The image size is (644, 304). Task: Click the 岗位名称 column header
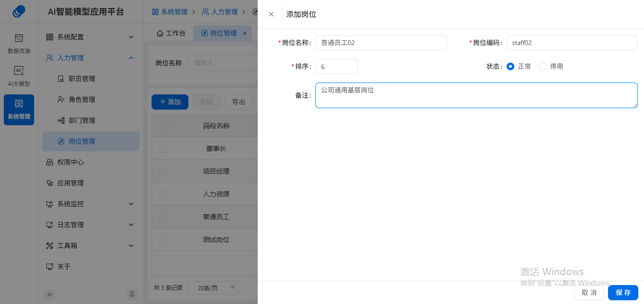pyautogui.click(x=216, y=126)
